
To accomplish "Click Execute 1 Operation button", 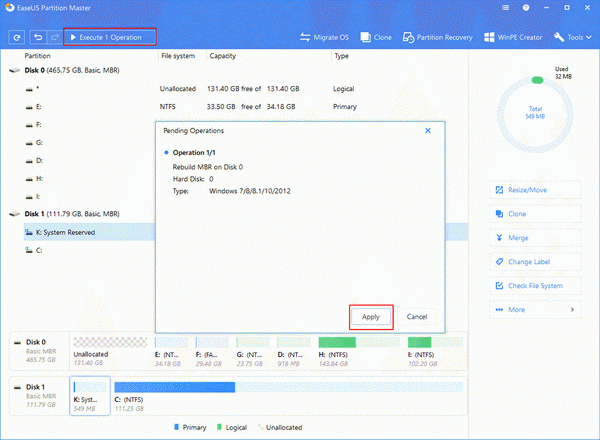I will pyautogui.click(x=110, y=38).
